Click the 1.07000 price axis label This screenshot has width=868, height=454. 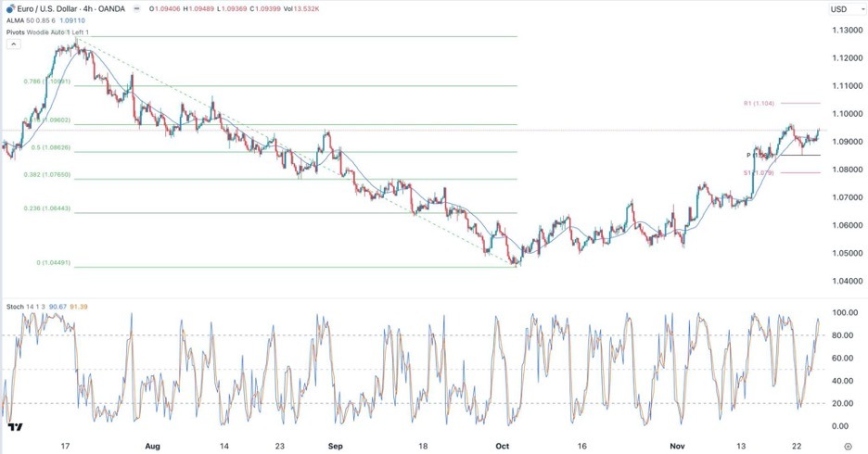click(x=847, y=197)
